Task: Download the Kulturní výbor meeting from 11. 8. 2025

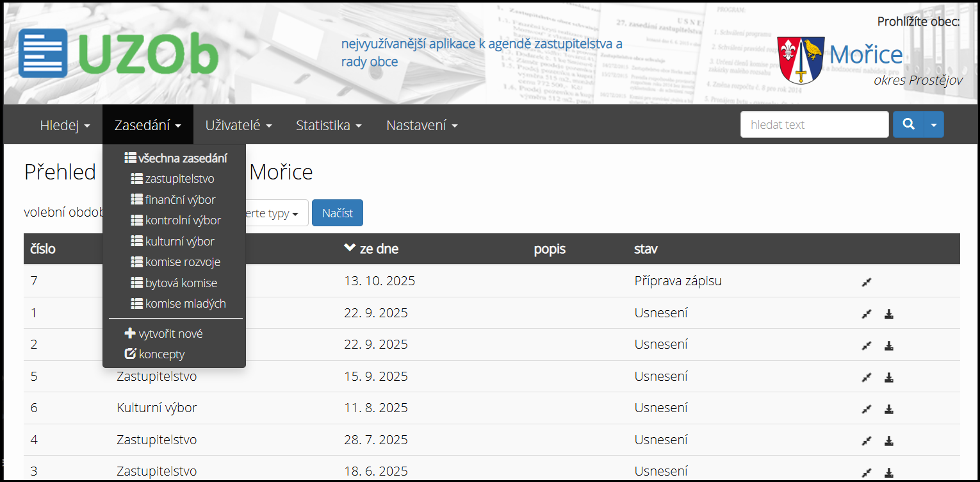Action: click(x=889, y=409)
